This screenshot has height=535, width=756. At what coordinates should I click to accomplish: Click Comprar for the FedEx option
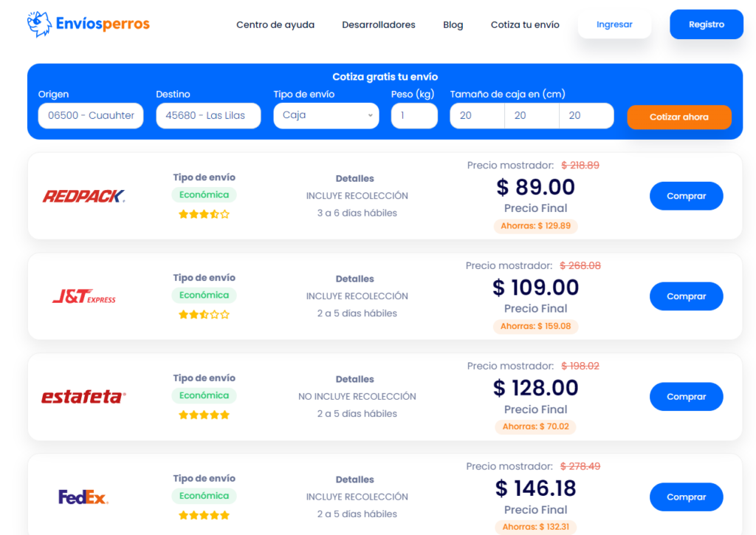tap(686, 497)
